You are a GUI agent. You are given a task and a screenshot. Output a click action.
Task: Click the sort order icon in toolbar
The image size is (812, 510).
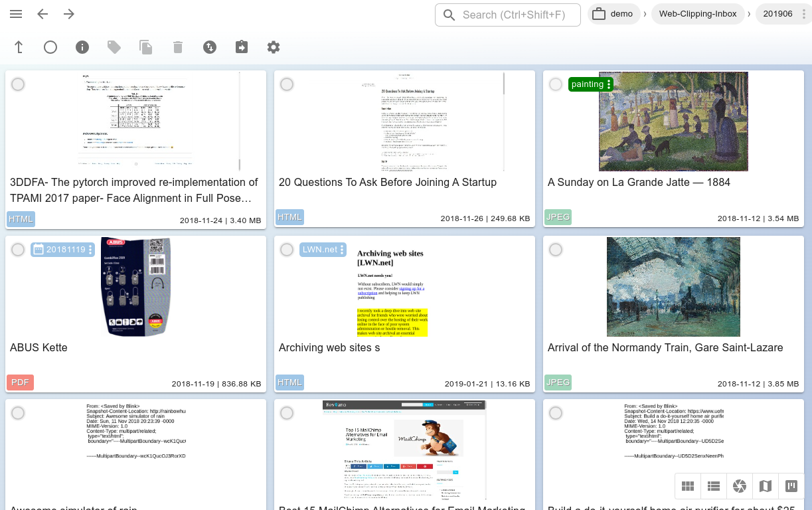click(x=210, y=47)
